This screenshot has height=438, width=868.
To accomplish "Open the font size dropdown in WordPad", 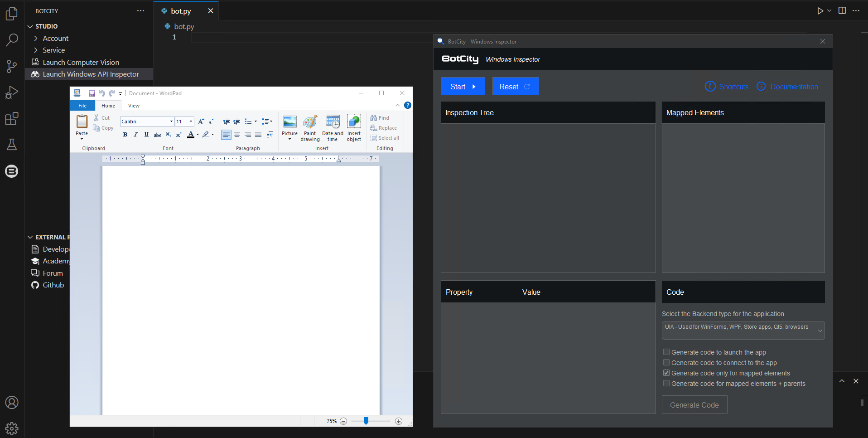I will tap(191, 122).
